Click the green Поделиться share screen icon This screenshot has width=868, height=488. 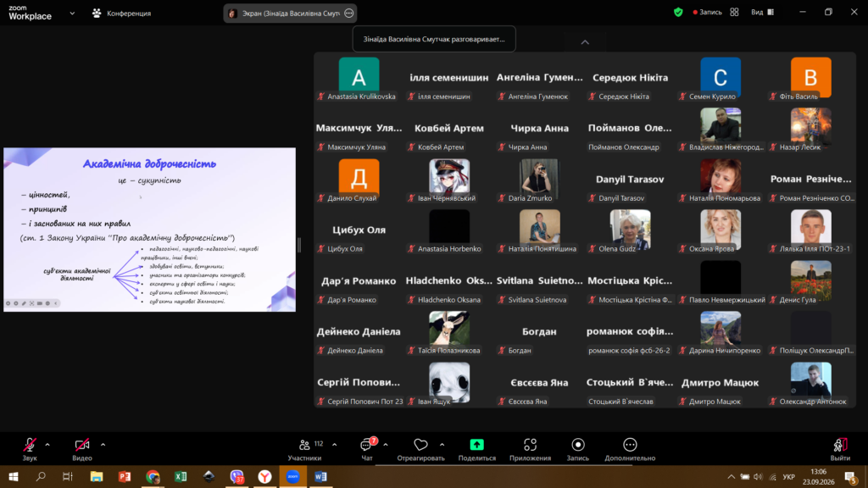pos(476,445)
